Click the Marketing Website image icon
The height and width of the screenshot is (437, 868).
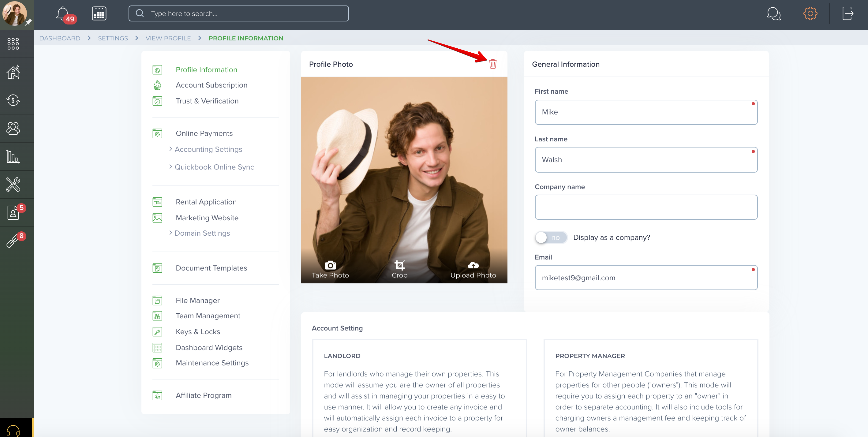click(157, 218)
